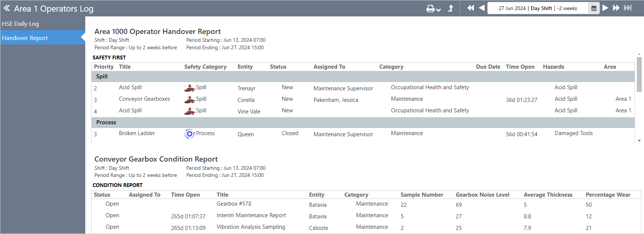Click the date and shift field
The width and height of the screenshot is (644, 234).
[x=537, y=8]
